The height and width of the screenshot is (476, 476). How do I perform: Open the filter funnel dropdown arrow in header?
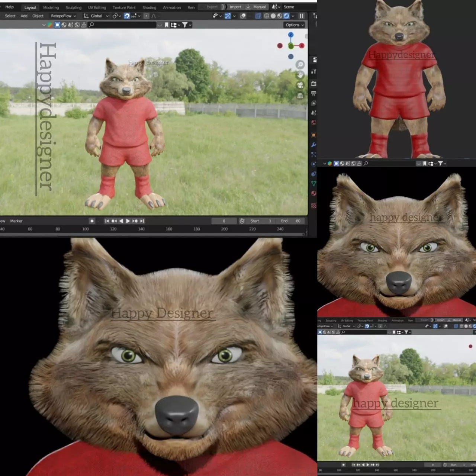190,25
